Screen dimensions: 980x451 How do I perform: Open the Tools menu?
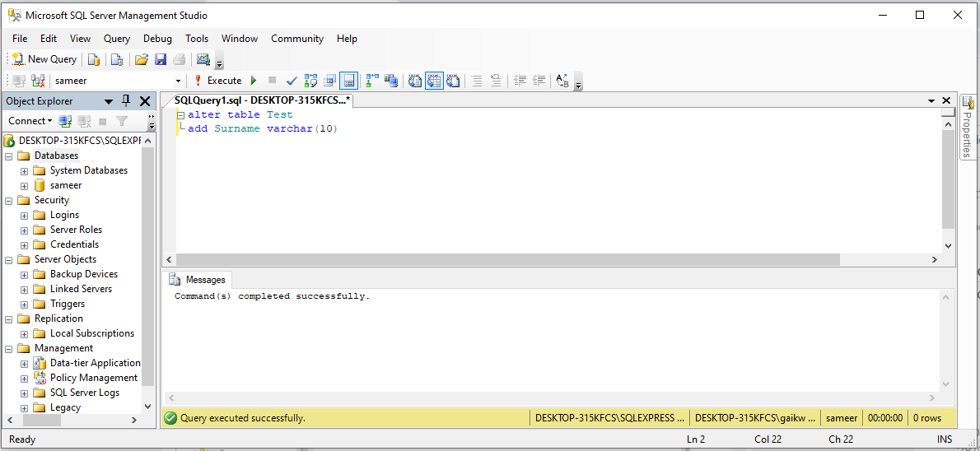pyautogui.click(x=197, y=39)
